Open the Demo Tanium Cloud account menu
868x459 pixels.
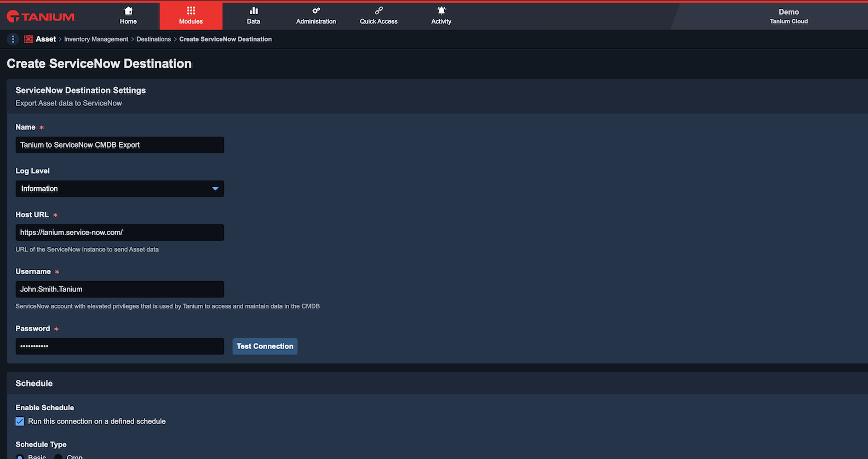pyautogui.click(x=789, y=16)
